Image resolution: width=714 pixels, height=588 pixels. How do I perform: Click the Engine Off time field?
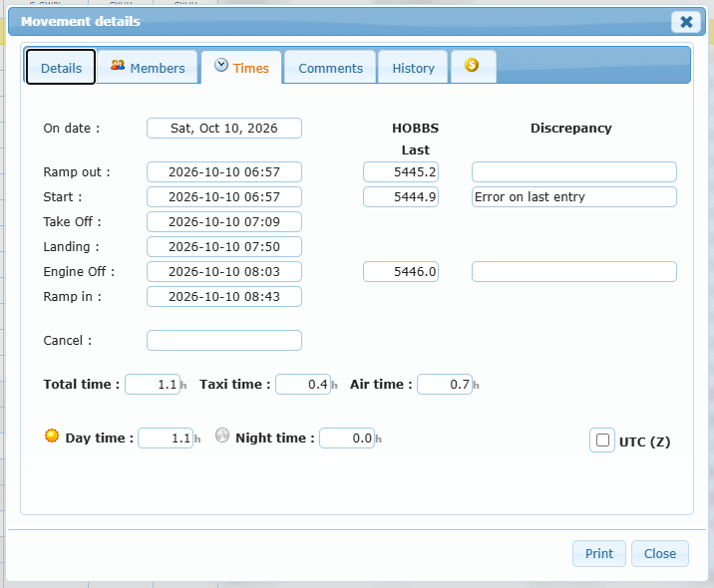click(224, 272)
